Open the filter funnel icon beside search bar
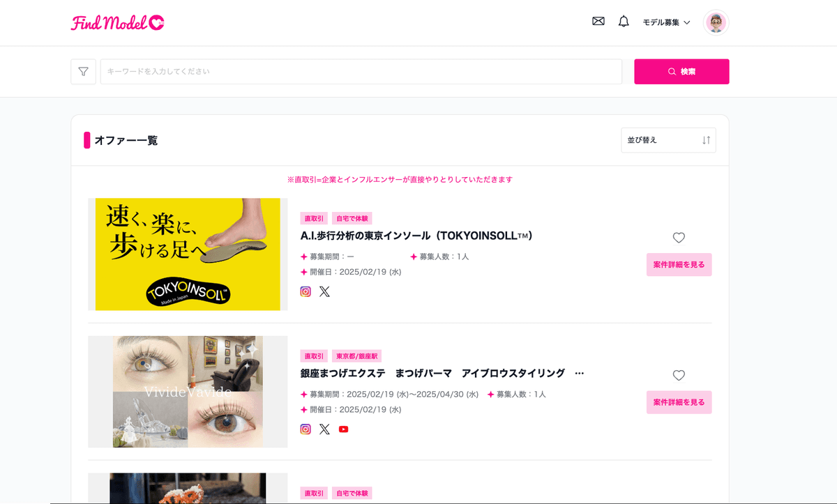837x504 pixels. coord(83,71)
